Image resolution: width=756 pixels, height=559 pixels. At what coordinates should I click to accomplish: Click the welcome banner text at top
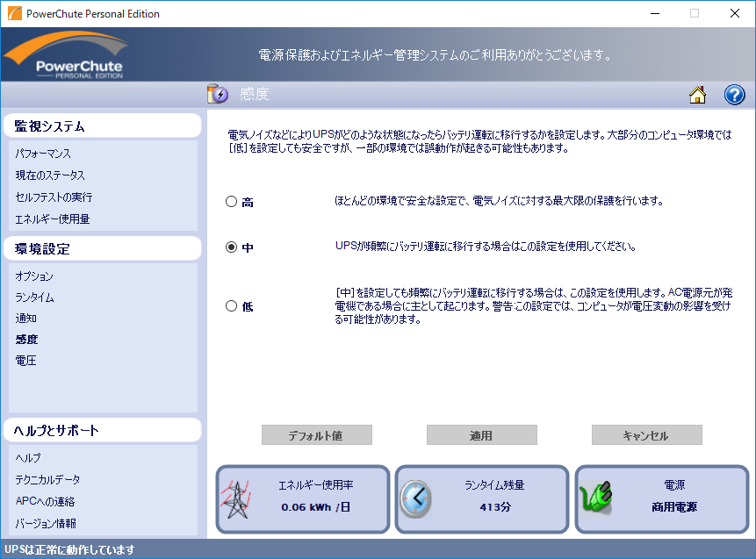pyautogui.click(x=435, y=55)
